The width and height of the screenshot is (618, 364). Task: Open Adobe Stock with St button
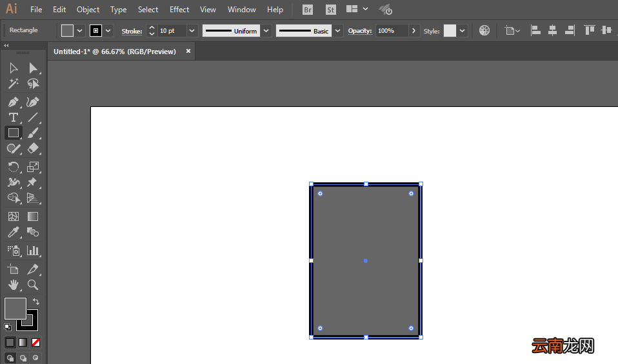click(331, 10)
